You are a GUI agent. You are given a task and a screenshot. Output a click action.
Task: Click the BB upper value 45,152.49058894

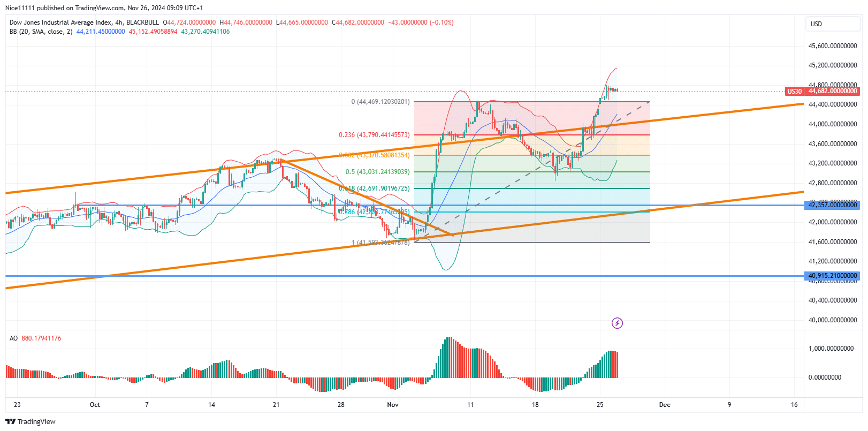coord(153,32)
